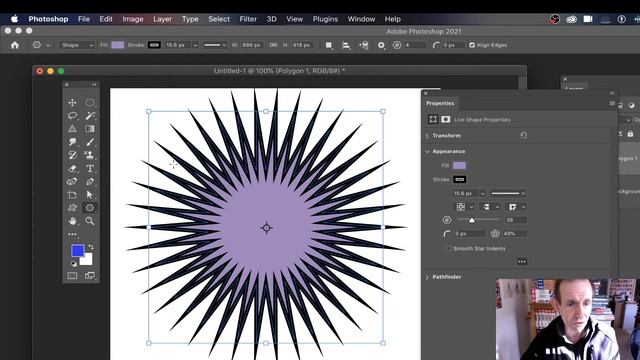Select the Brush tool
Image resolution: width=640 pixels, height=360 pixels.
click(x=90, y=142)
